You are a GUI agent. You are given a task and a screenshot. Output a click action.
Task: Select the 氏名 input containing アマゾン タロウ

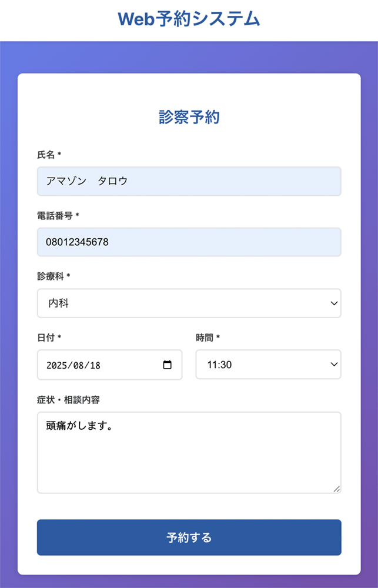tap(188, 182)
